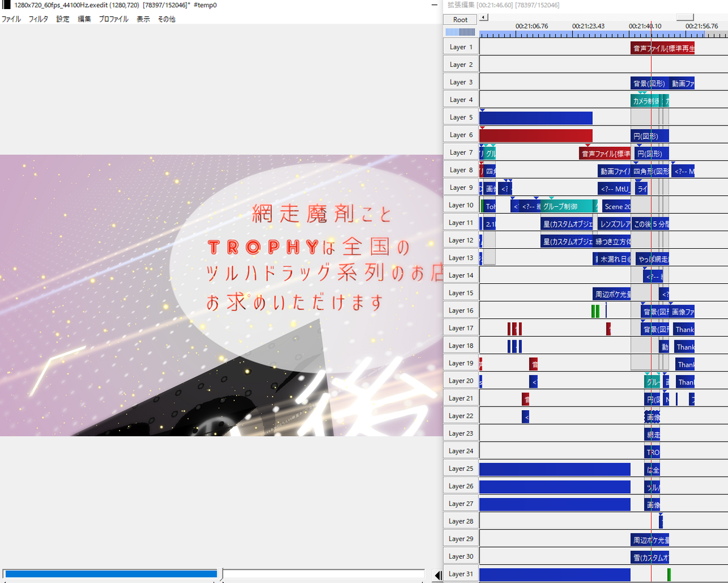Select 画像ファ object on Layer 16
The image size is (728, 583).
coord(682,312)
